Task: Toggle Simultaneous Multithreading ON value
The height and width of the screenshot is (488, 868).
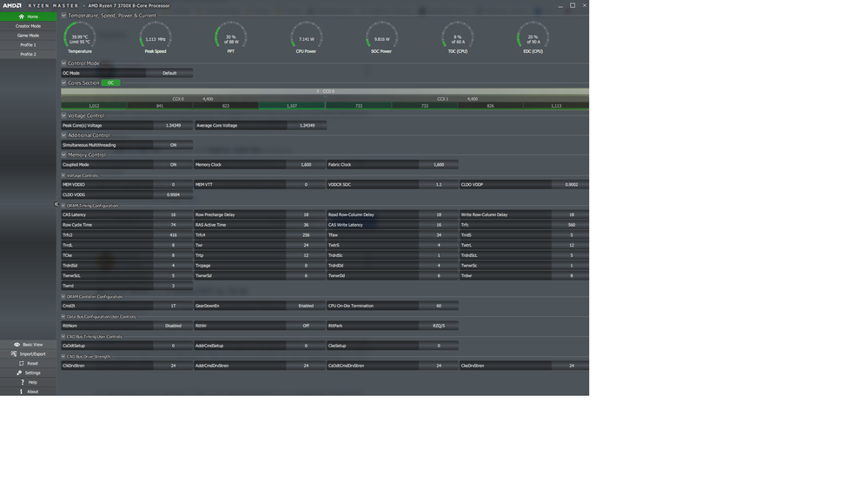Action: (173, 145)
